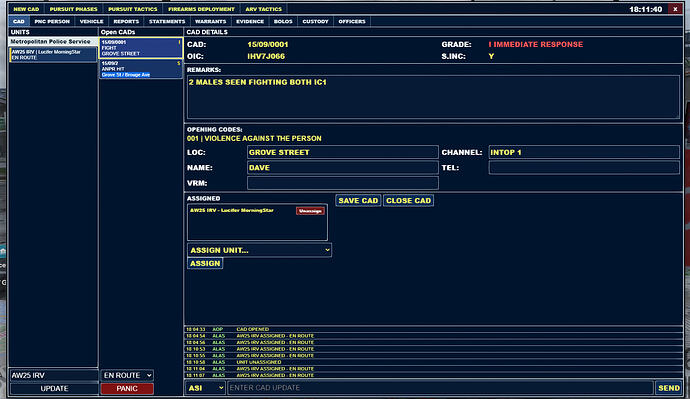690x399 pixels.
Task: Click the SEND button
Action: click(669, 388)
